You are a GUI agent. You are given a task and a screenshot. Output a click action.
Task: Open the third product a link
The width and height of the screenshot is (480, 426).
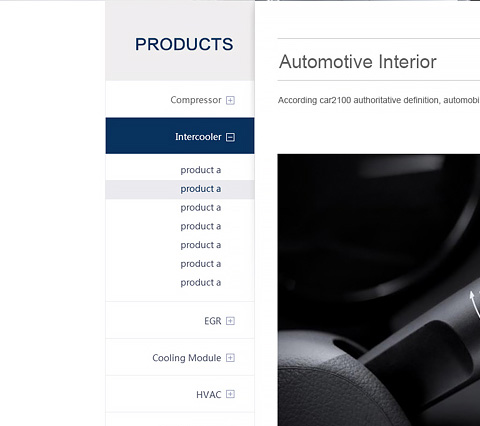[x=201, y=208]
